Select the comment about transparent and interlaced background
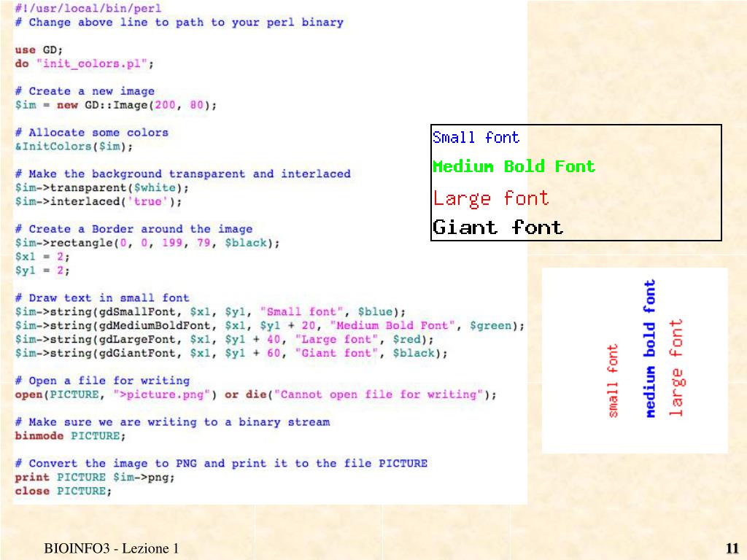This screenshot has height=560, width=747. click(183, 174)
